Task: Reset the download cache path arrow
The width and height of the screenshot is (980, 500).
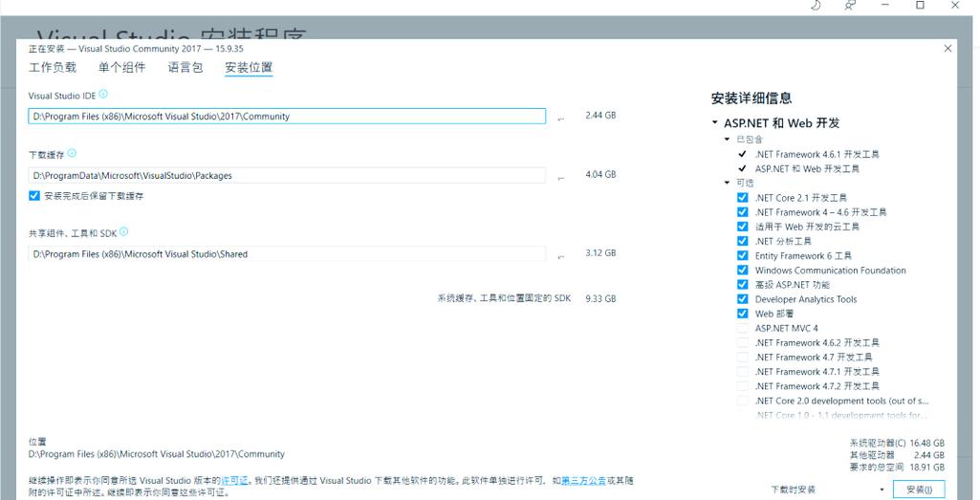Action: tap(560, 178)
